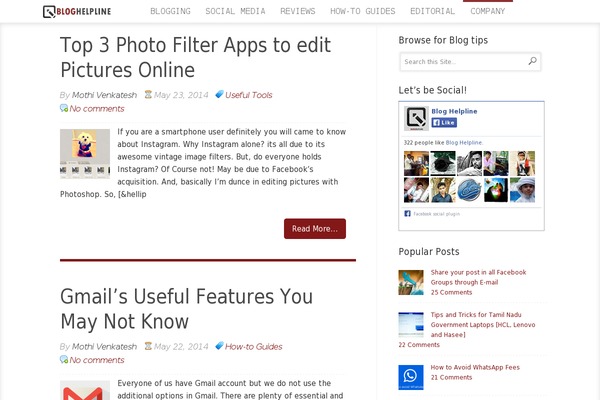The width and height of the screenshot is (600, 400).
Task: Click the fan photo of child in white cap
Action: click(x=522, y=190)
